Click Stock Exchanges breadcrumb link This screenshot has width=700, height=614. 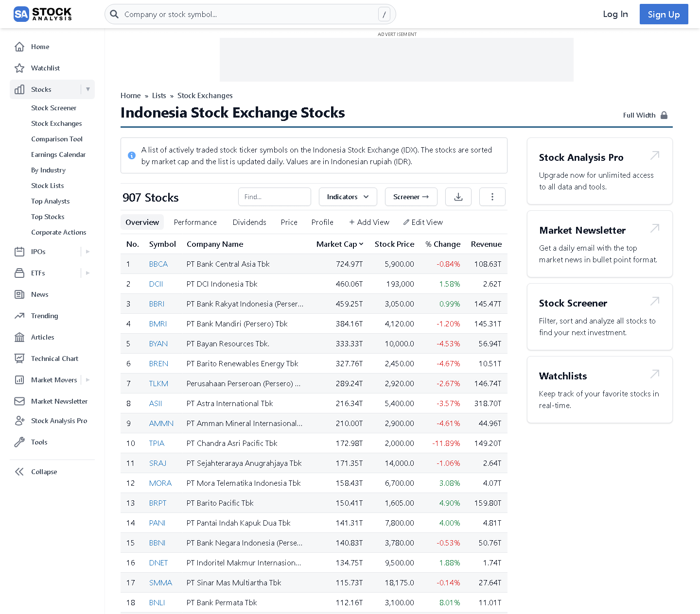click(x=205, y=96)
